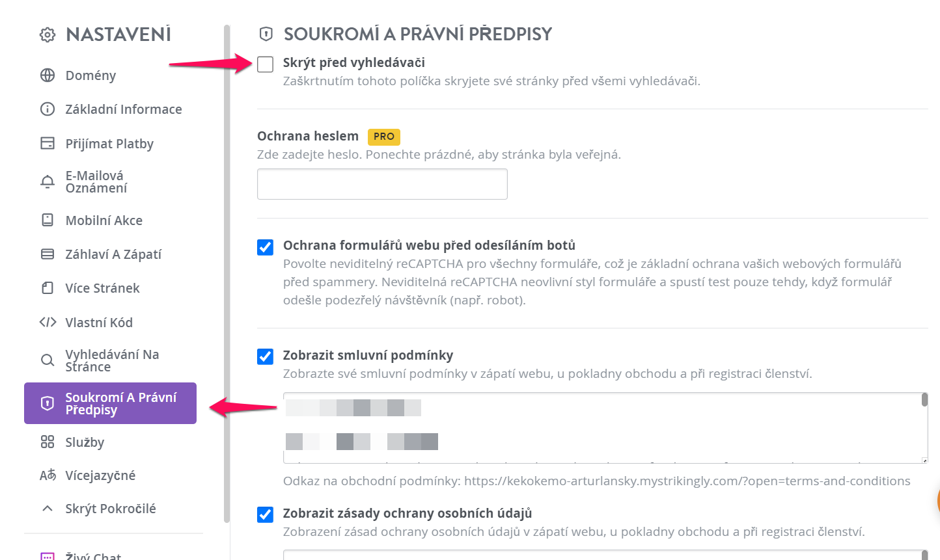This screenshot has height=560, width=940.
Task: Click the grid icon beside Služby
Action: tap(48, 442)
